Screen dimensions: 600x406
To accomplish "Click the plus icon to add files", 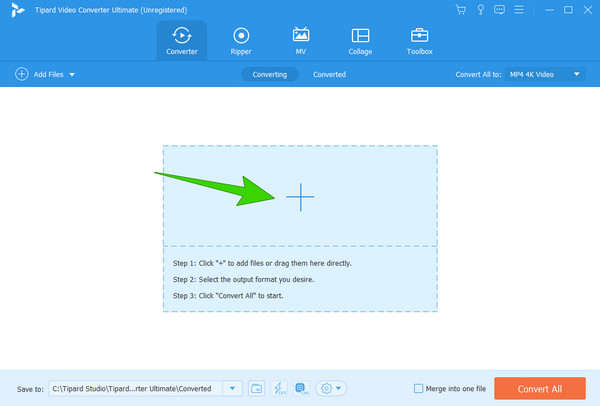I will (x=300, y=197).
